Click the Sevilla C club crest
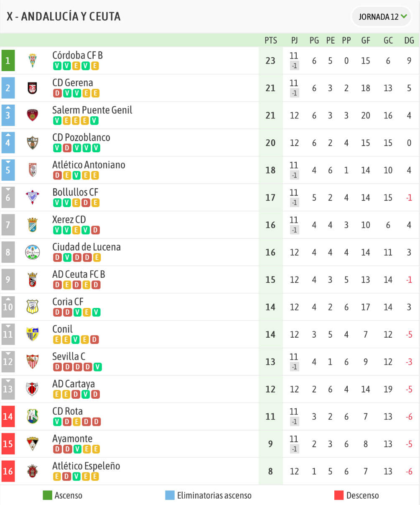 click(33, 361)
